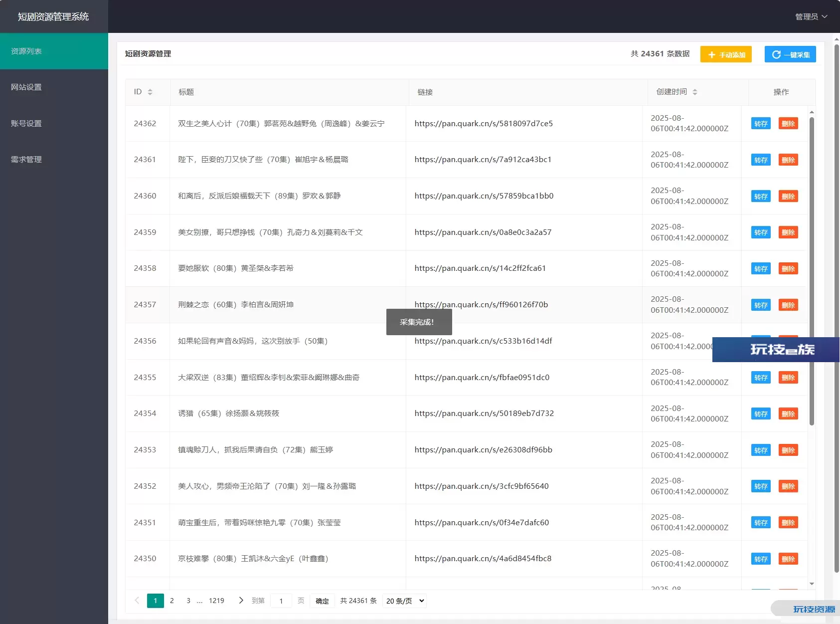
Task: Go to page 3 in pagination
Action: tap(188, 601)
